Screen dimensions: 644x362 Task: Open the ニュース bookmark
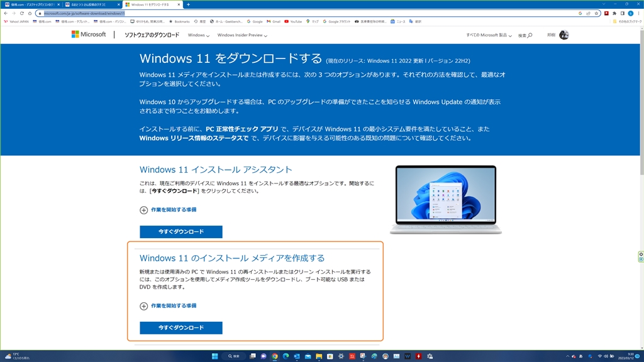397,21
